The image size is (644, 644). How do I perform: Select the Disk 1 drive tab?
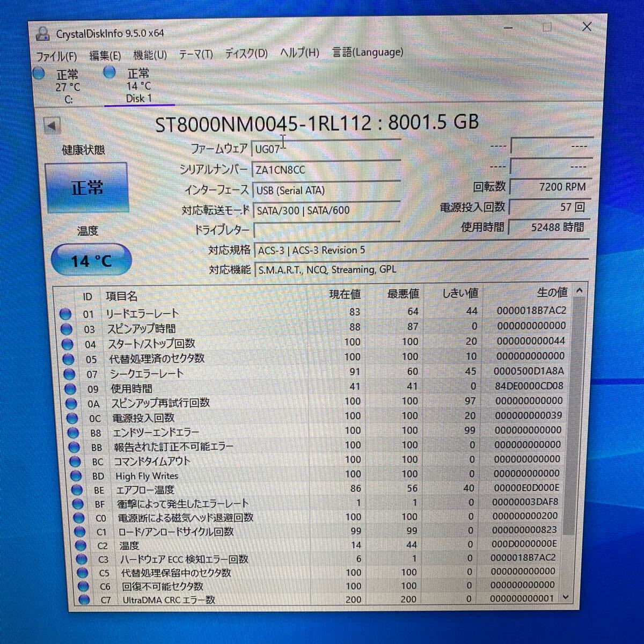click(138, 85)
